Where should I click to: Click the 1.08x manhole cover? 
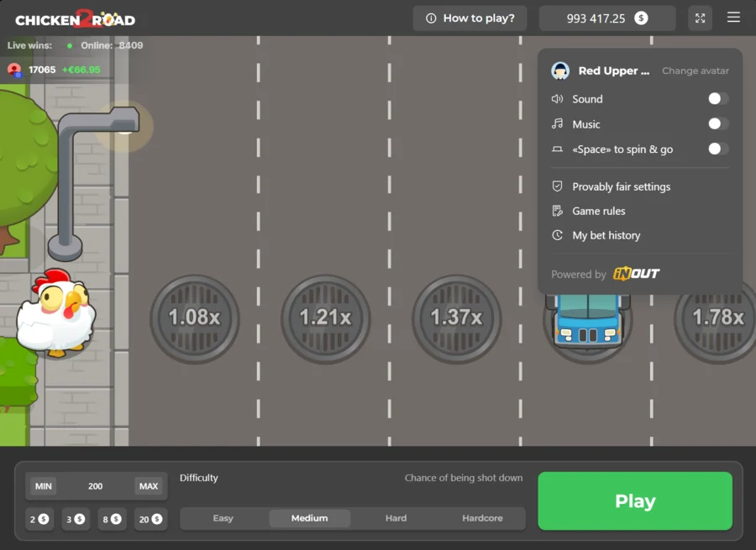[x=195, y=318]
